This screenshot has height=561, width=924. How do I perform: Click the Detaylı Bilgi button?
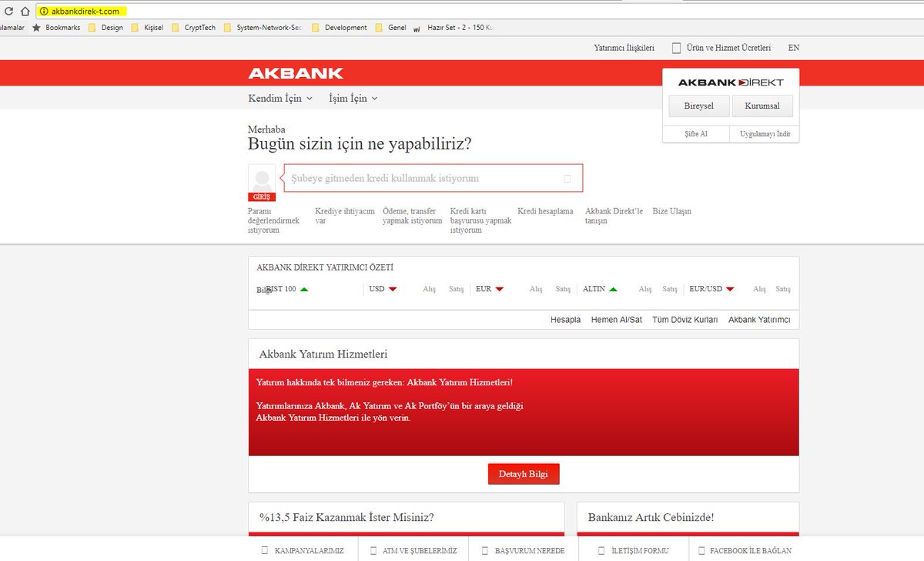pos(524,473)
